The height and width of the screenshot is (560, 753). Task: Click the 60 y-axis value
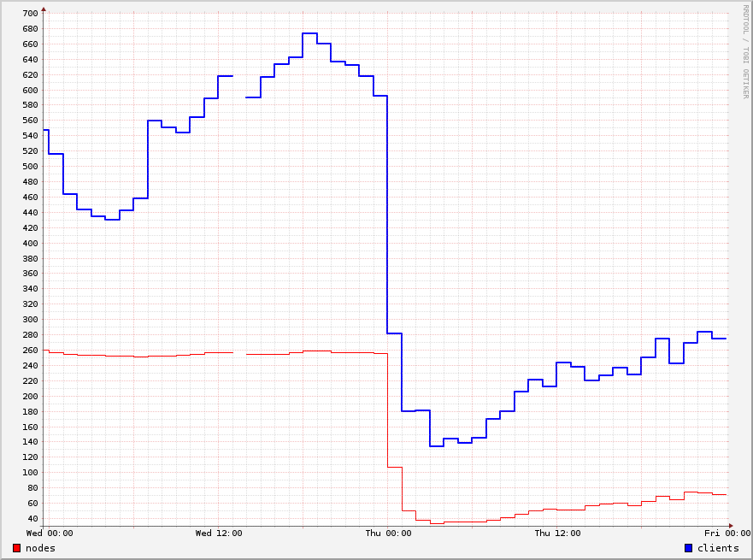click(32, 504)
